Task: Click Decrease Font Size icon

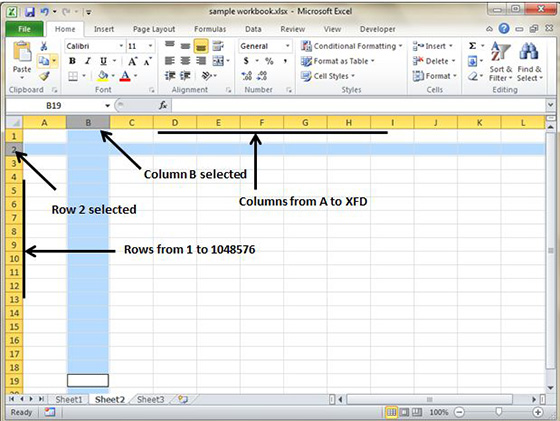Action: tap(148, 61)
